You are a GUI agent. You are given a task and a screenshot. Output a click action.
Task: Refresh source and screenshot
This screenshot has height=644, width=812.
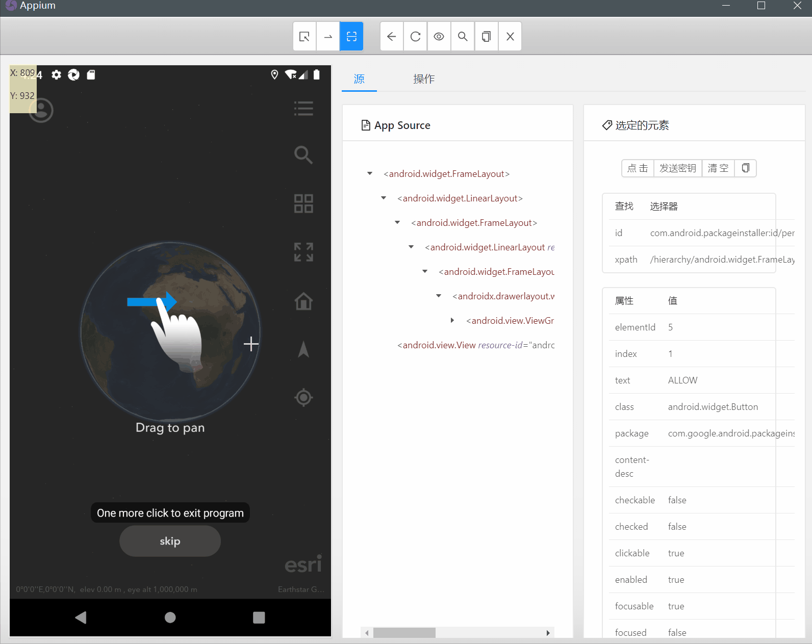415,36
